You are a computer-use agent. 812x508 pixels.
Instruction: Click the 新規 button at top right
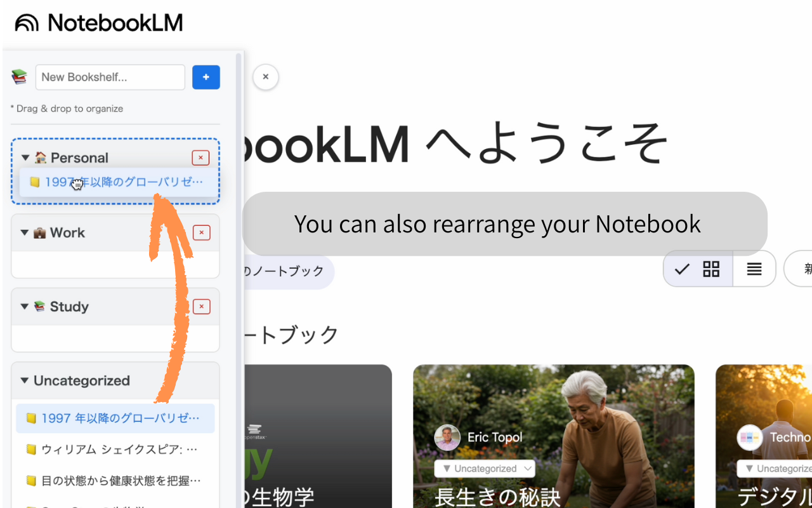804,268
